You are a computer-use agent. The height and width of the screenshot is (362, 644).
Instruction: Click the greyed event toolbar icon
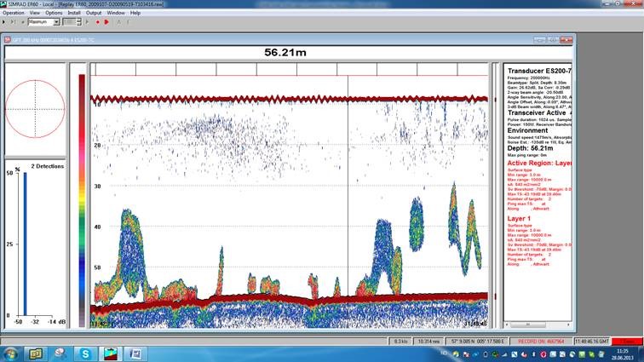click(x=128, y=22)
